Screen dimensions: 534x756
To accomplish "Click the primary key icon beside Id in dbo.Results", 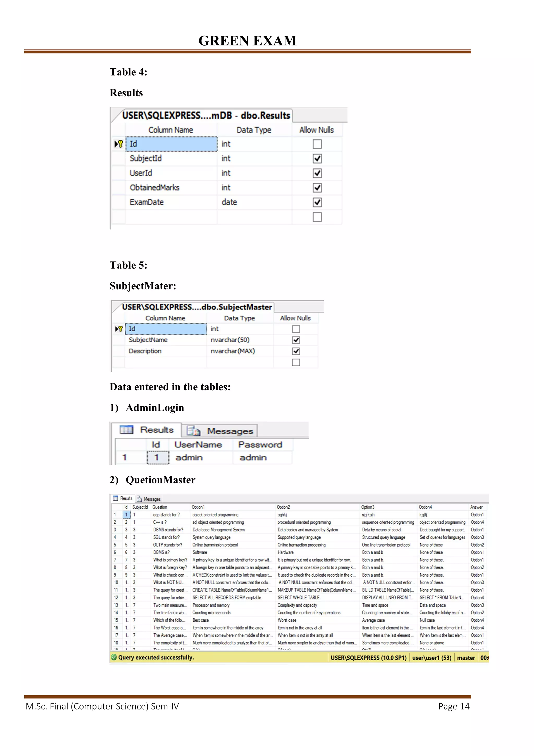I will (x=120, y=144).
